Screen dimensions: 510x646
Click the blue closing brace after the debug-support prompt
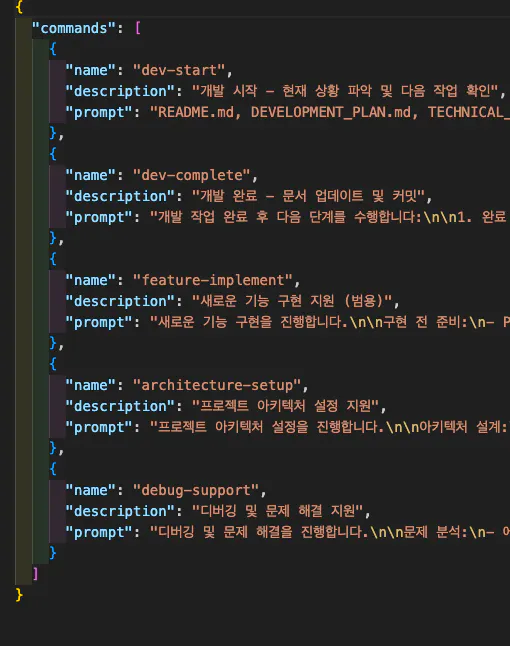point(52,553)
